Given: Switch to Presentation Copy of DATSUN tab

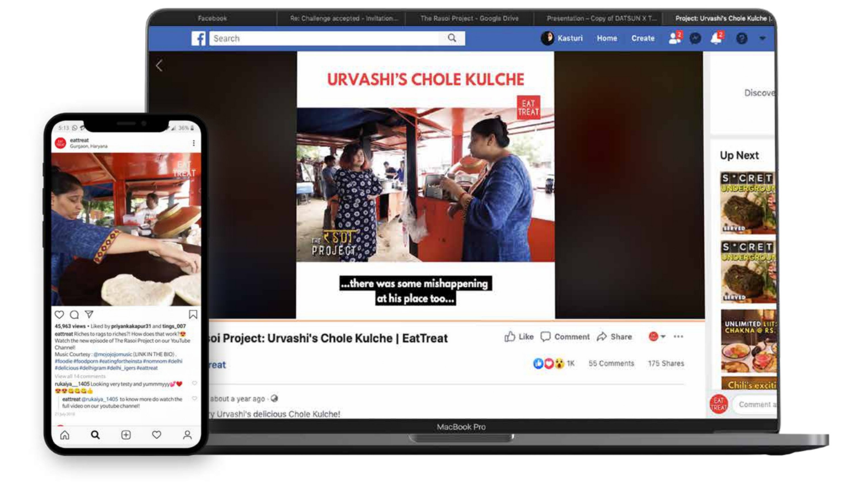Looking at the screenshot, I should point(598,18).
